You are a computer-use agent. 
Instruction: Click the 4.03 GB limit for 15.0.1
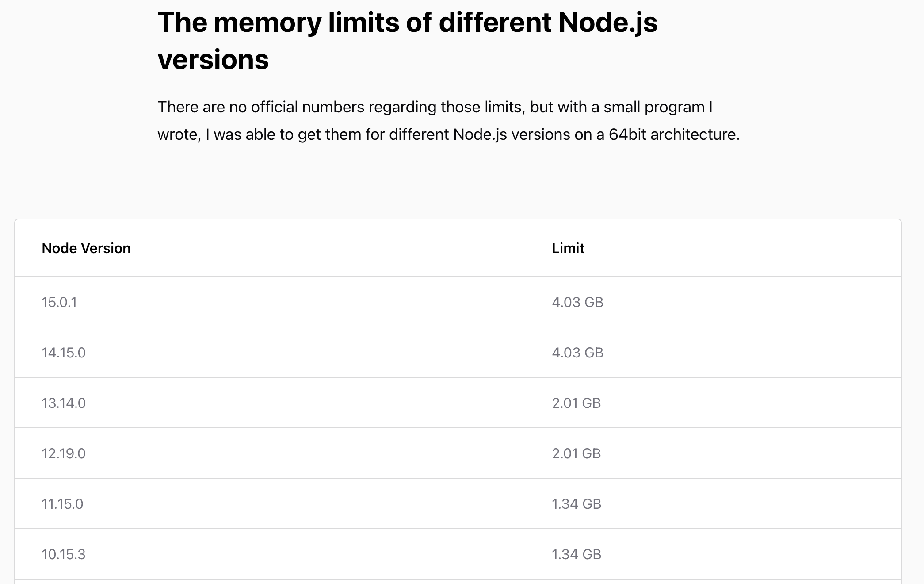577,302
